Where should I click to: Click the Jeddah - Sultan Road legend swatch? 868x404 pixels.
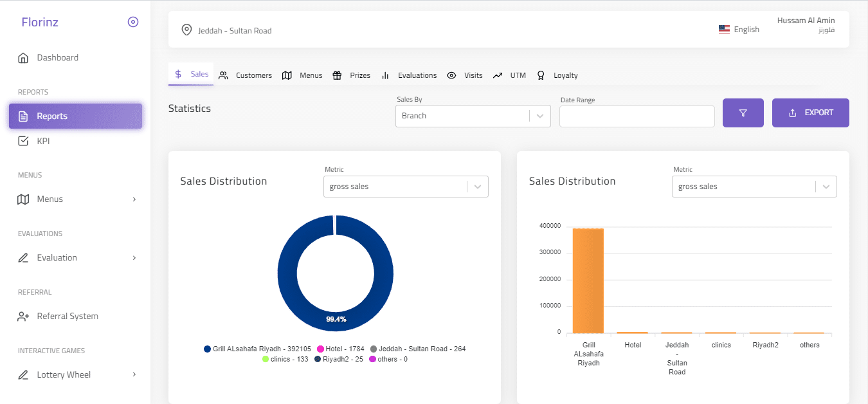[x=374, y=349]
